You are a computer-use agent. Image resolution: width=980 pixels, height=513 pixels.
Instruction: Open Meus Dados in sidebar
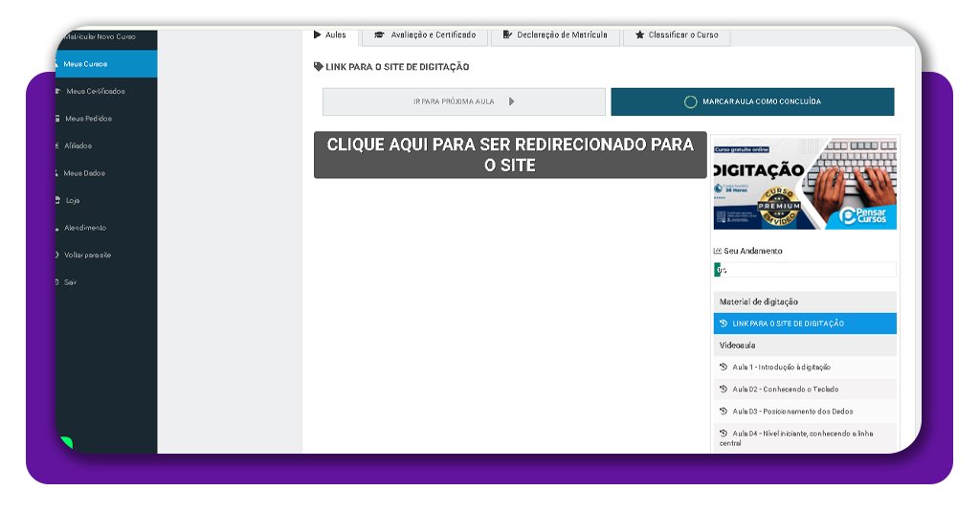tap(106, 173)
